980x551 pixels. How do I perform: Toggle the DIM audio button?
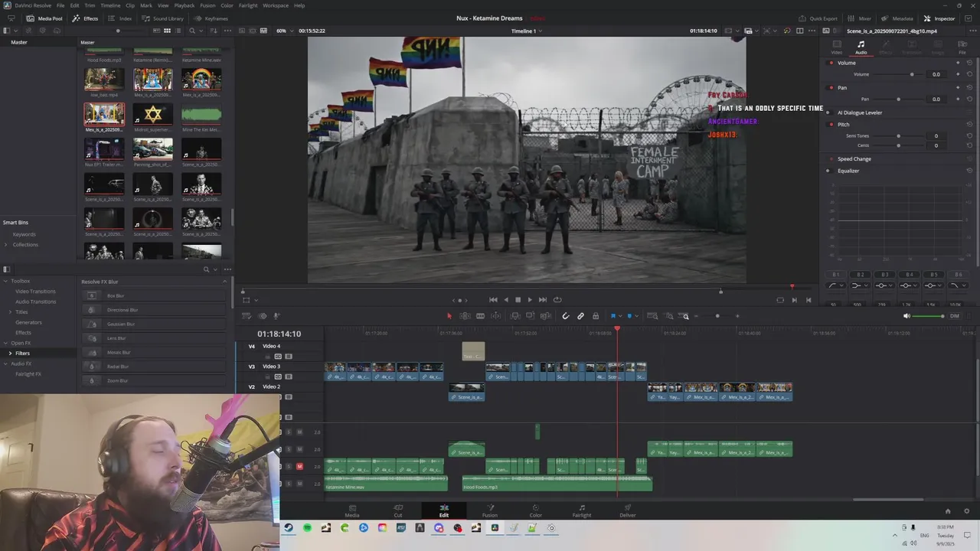(954, 316)
